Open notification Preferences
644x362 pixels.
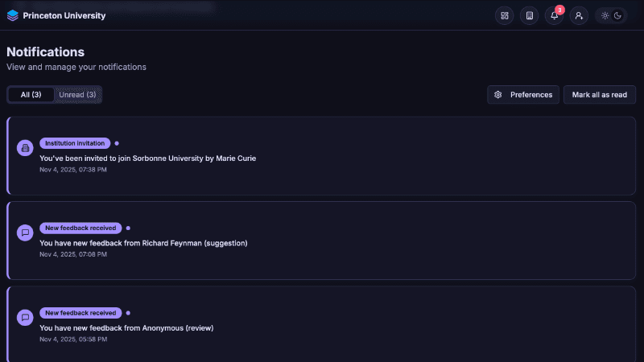(522, 95)
